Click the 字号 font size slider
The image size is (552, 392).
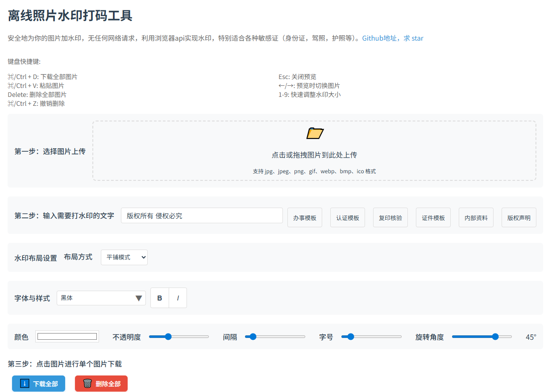pos(371,337)
